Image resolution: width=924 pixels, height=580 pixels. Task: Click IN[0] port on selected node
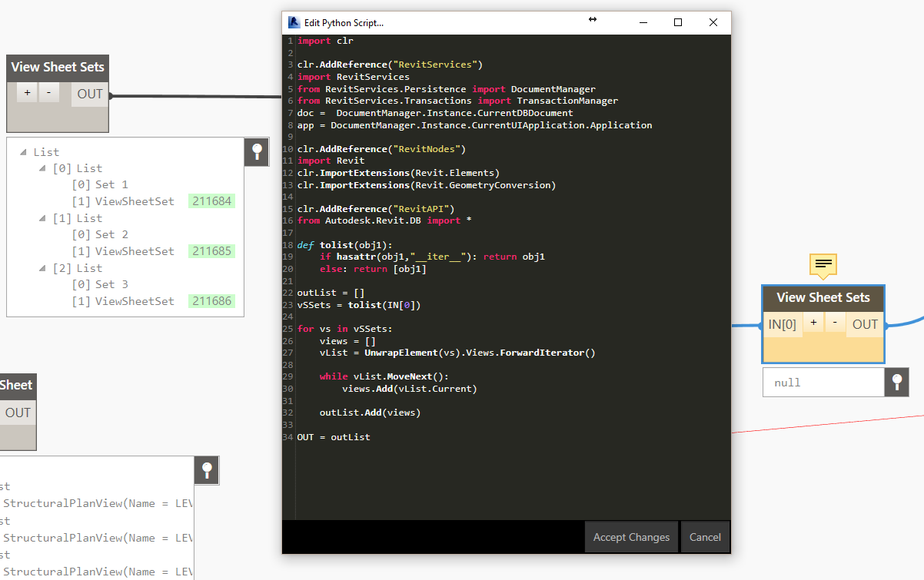click(782, 324)
